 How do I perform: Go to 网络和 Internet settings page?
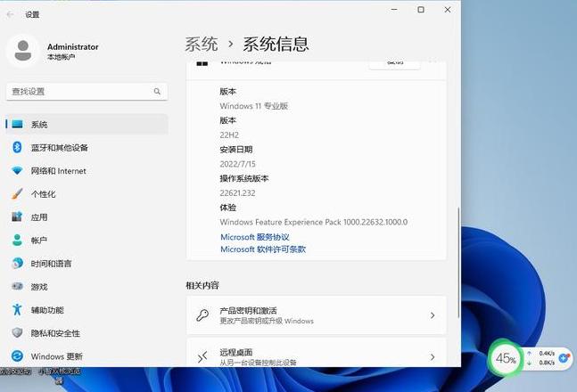coord(87,171)
